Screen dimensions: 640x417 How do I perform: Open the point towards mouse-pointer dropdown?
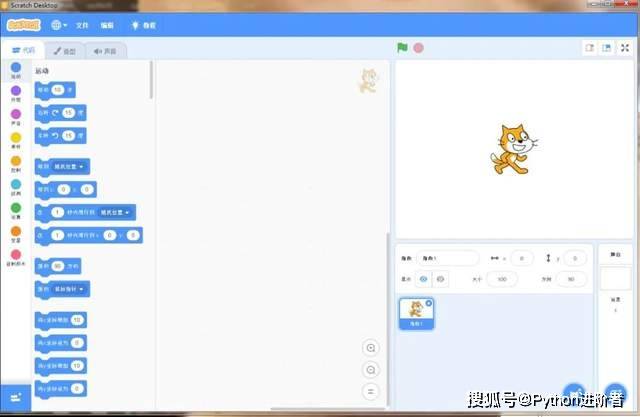69,289
